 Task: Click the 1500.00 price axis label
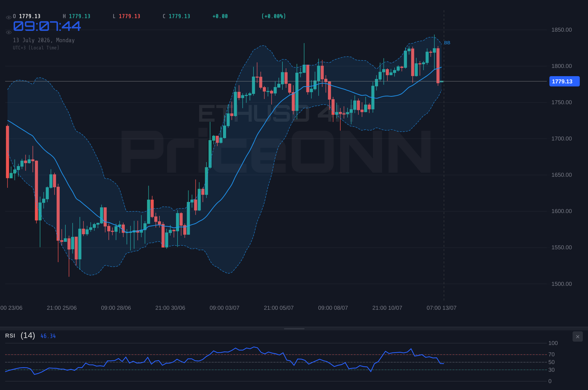[x=562, y=284]
